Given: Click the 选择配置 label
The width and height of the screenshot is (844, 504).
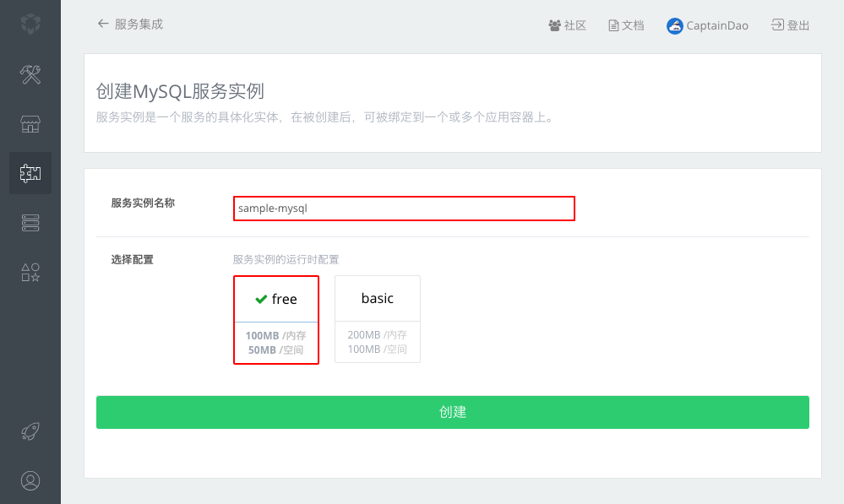Looking at the screenshot, I should [x=132, y=259].
